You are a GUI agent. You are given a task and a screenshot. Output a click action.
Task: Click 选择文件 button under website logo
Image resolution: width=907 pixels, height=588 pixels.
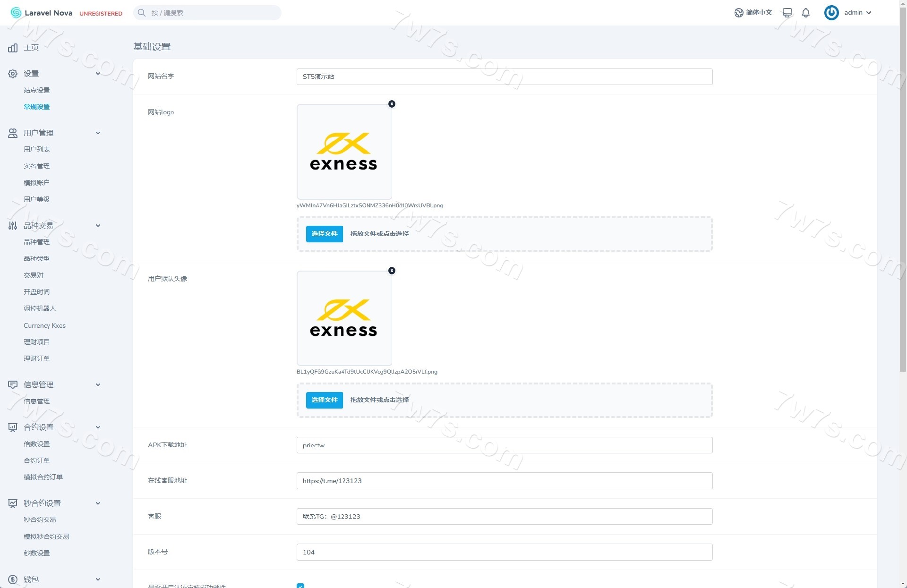click(x=324, y=234)
